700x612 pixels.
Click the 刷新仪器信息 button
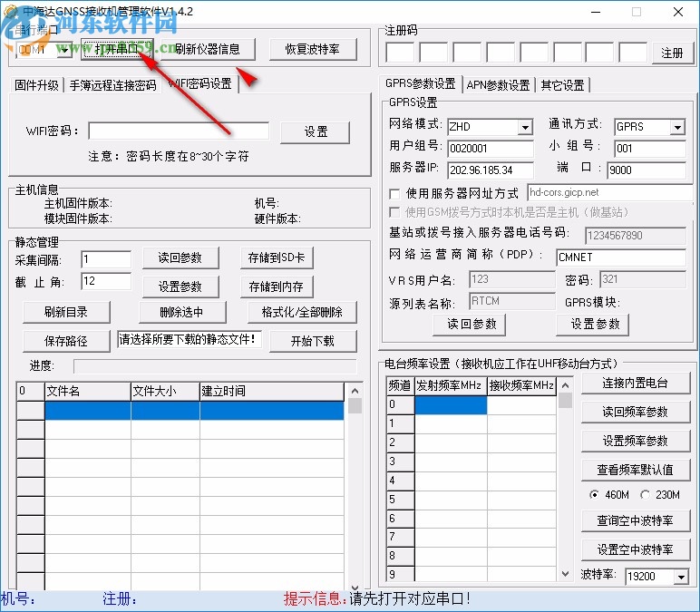click(x=207, y=49)
